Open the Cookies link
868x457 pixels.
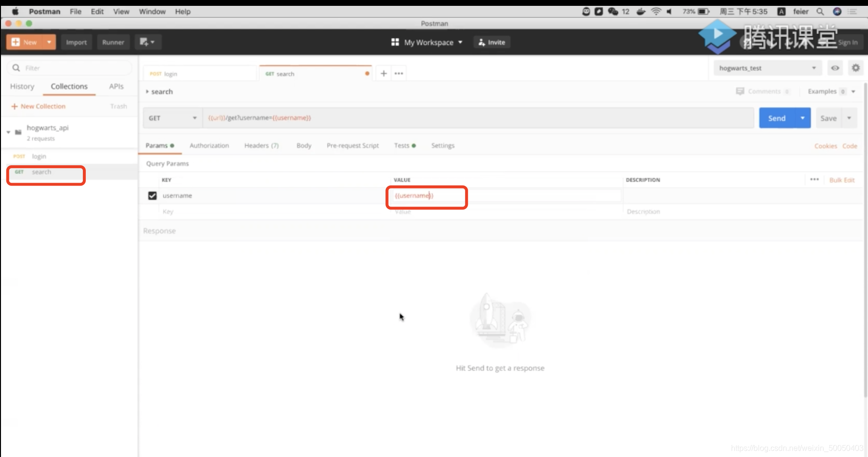point(826,146)
